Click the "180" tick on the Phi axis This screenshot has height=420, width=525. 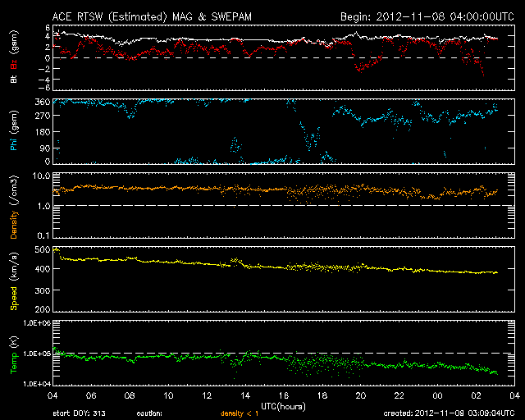pyautogui.click(x=43, y=132)
